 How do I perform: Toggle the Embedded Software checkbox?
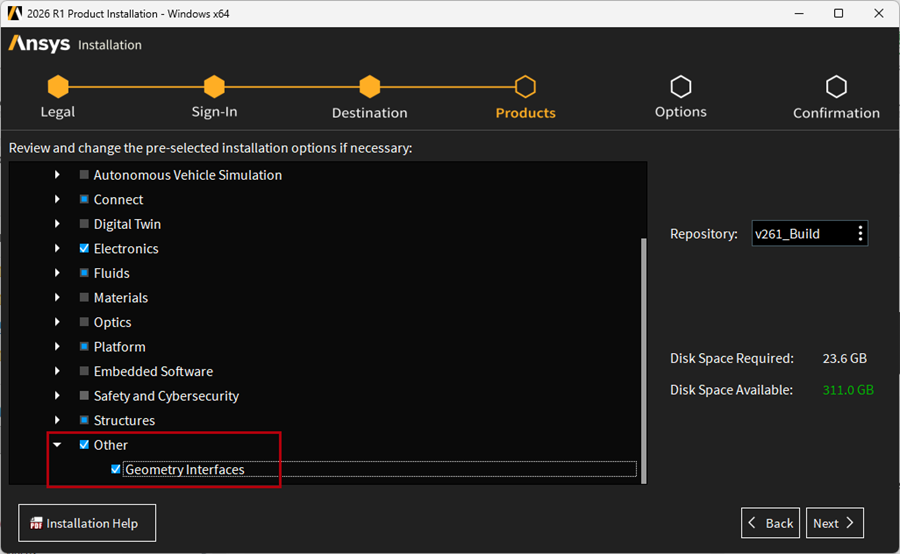pyautogui.click(x=84, y=371)
